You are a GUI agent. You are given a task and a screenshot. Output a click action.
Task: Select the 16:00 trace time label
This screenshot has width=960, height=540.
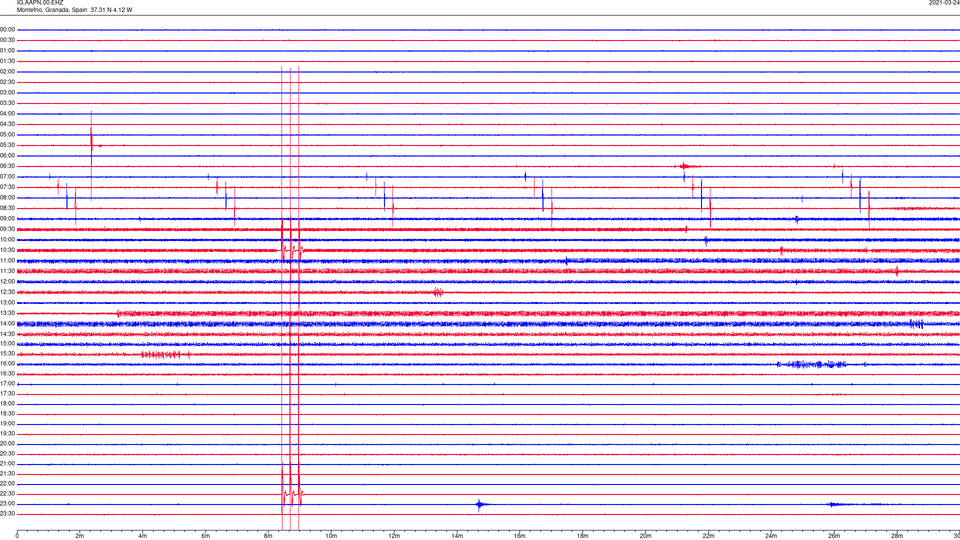click(x=8, y=364)
